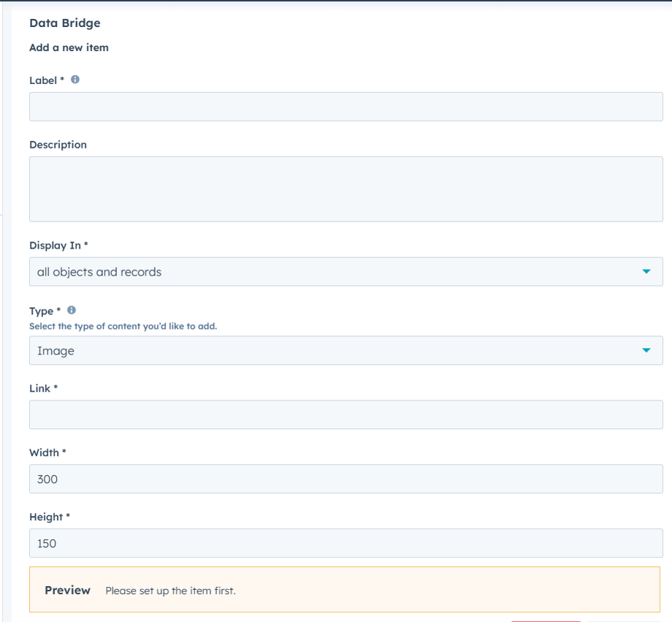The width and height of the screenshot is (672, 622).
Task: Focus the Label text field
Action: click(x=345, y=107)
